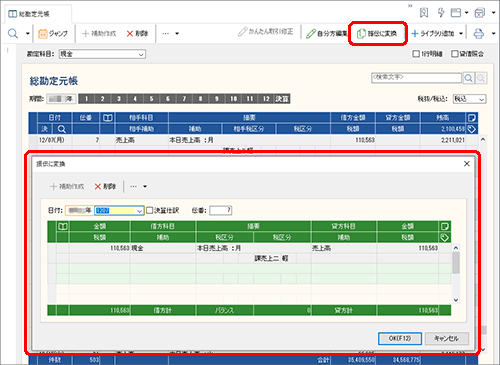Viewport: 500px width, 365px height.
Task: Click the book icon in ledger header
Action: 107,118
